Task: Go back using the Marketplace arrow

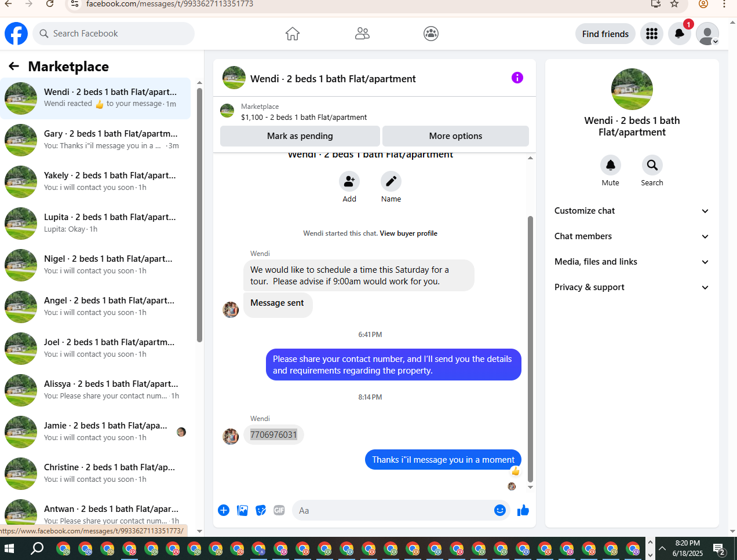Action: coord(14,66)
